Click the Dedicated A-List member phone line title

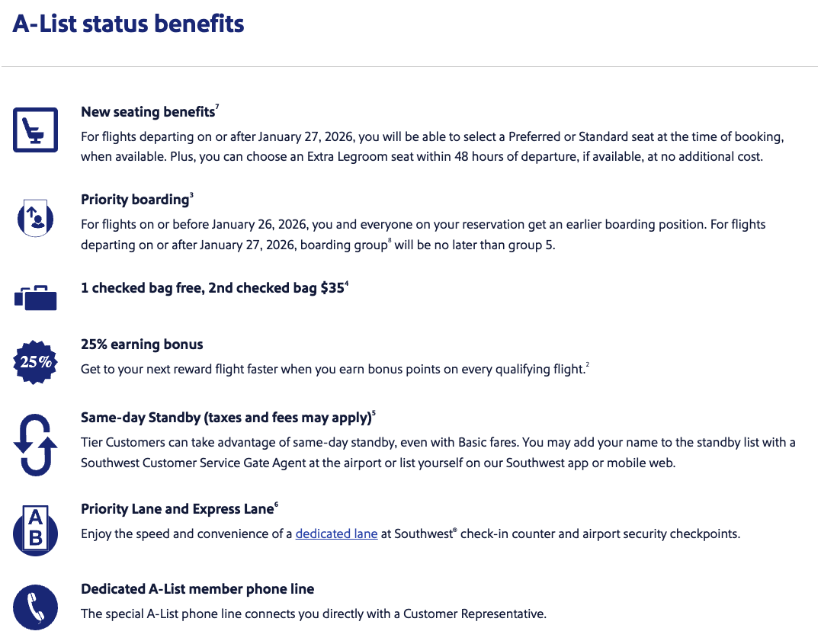(x=197, y=589)
